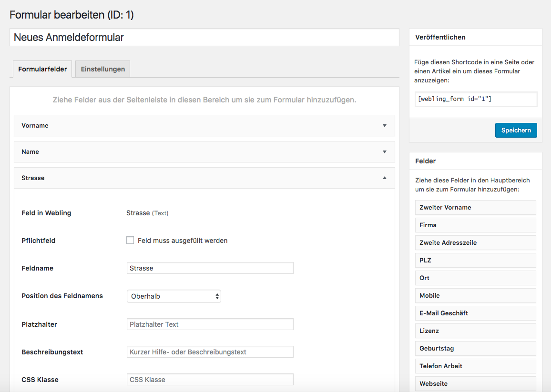The height and width of the screenshot is (392, 551).
Task: Click the Speichern button
Action: point(516,131)
